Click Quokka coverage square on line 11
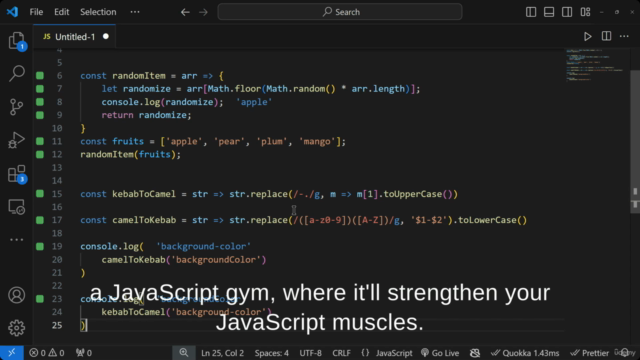This screenshot has height=360, width=640. [x=40, y=141]
